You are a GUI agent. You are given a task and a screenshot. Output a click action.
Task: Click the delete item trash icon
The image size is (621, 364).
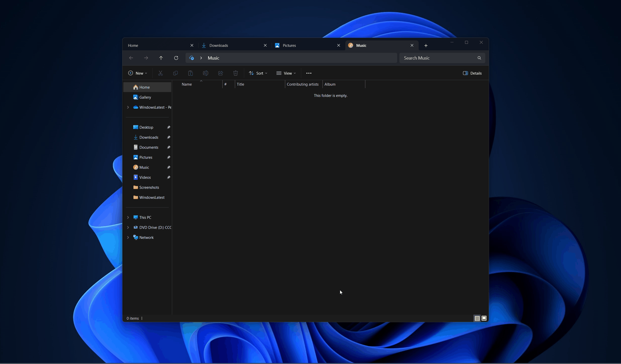(x=235, y=73)
